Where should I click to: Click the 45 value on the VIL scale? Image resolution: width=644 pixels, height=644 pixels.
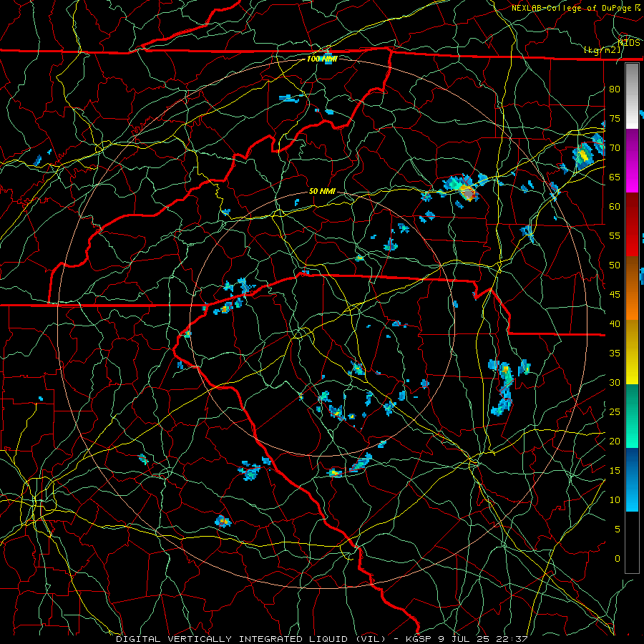coord(615,295)
